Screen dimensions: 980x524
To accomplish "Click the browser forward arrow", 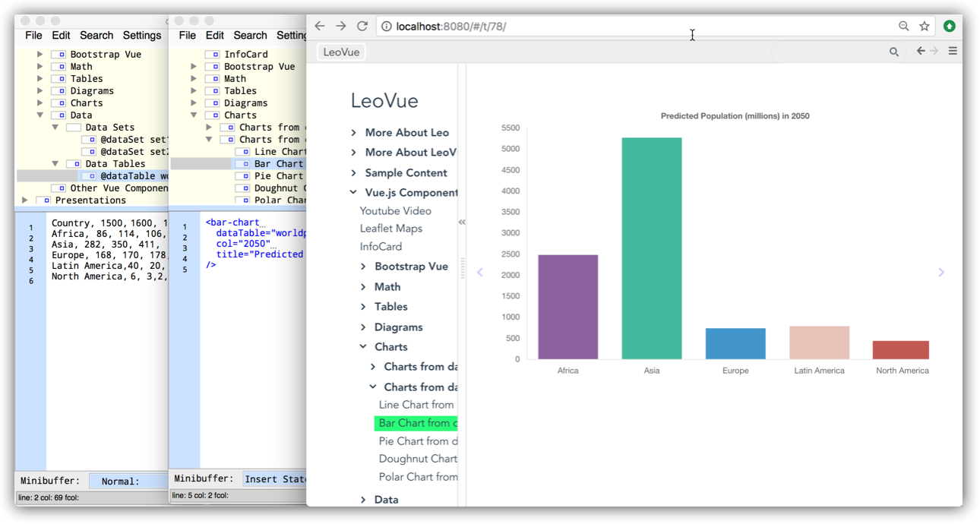I will pyautogui.click(x=341, y=26).
